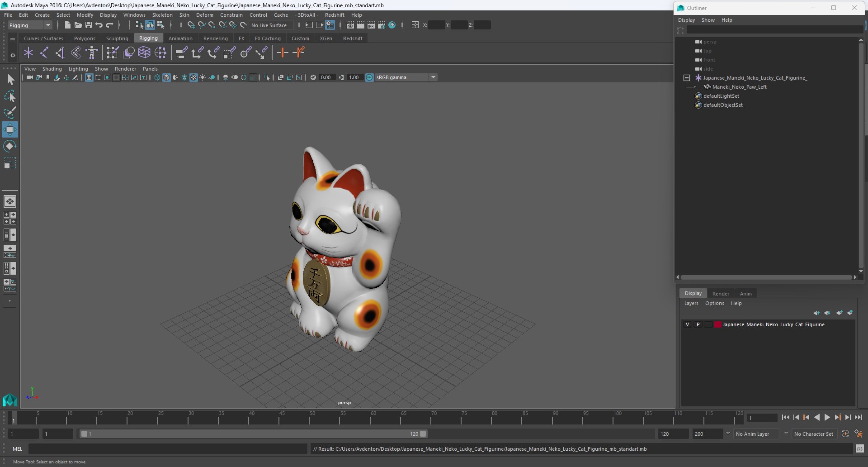Open the sRGB gamma view transform dropdown

click(406, 77)
